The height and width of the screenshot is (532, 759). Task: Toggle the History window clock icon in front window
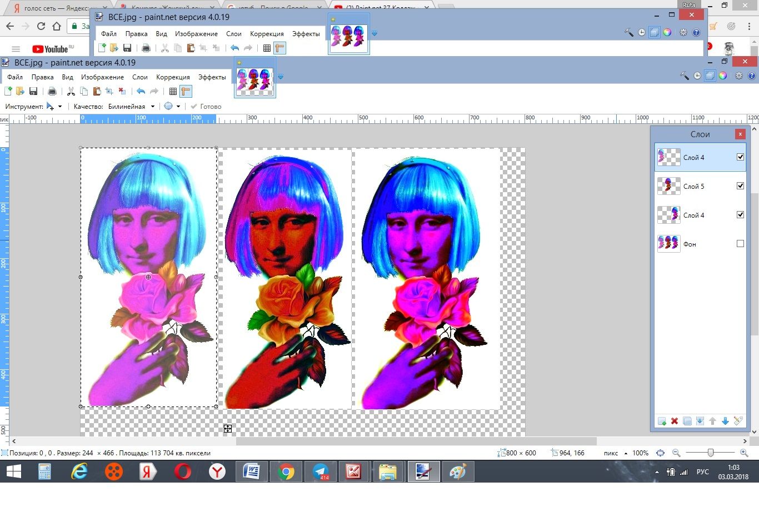click(697, 76)
